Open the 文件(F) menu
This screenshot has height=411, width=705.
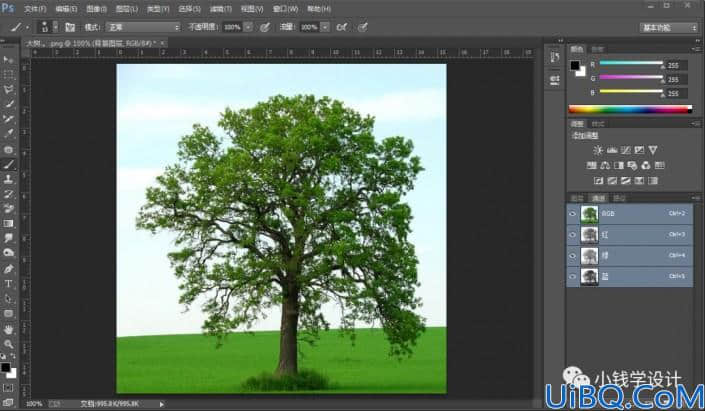tap(35, 9)
